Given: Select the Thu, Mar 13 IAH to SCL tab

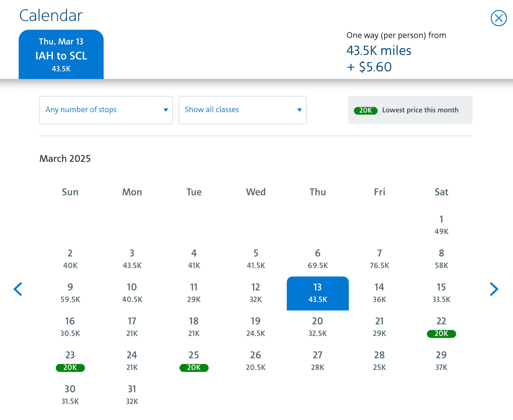Looking at the screenshot, I should point(61,54).
